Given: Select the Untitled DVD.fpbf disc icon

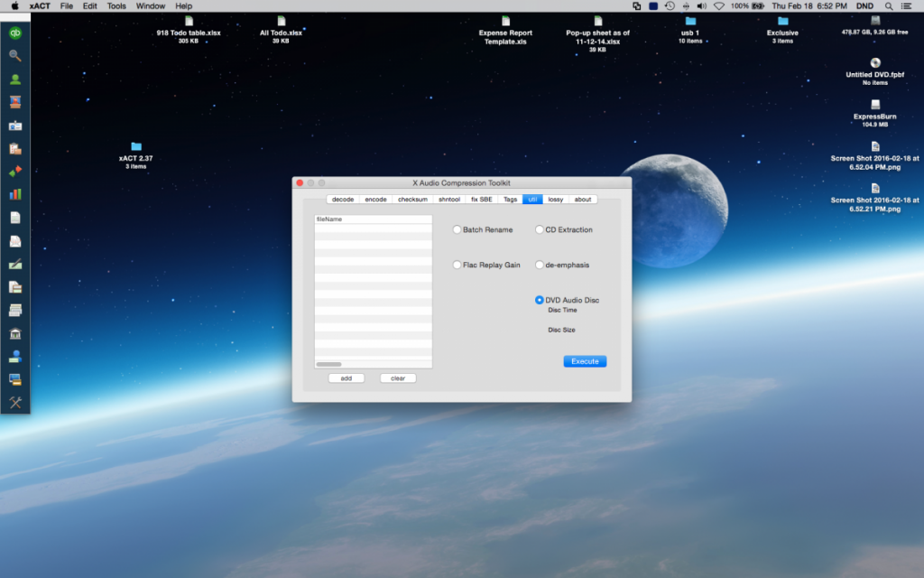Looking at the screenshot, I should (x=875, y=63).
